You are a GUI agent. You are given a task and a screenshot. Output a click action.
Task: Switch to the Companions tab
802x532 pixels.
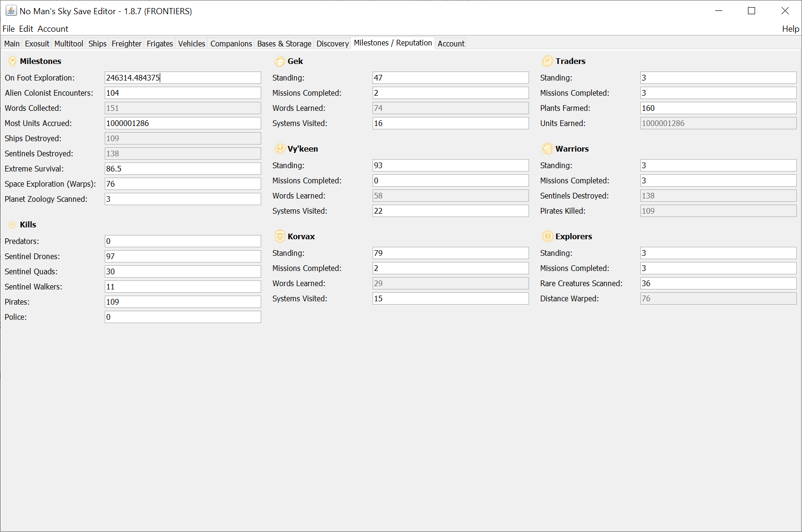(x=231, y=44)
